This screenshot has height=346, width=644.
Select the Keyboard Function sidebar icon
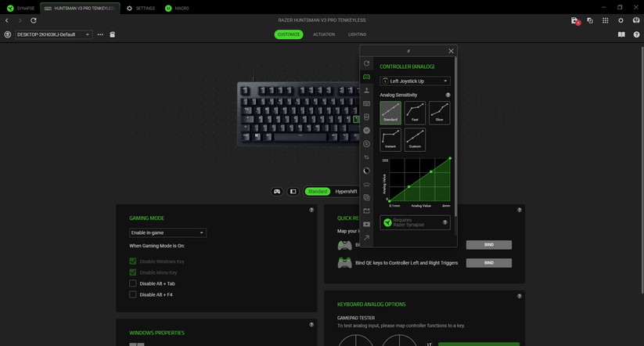coord(366,103)
